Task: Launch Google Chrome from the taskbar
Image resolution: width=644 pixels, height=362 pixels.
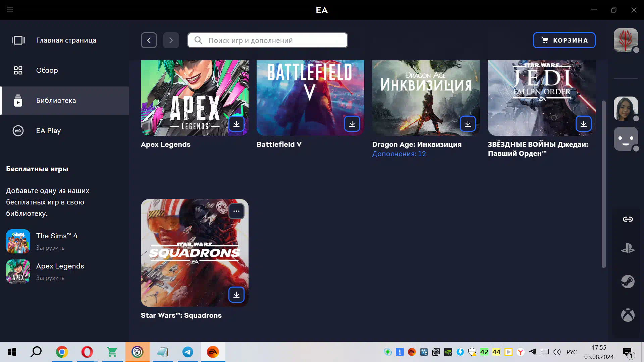Action: pyautogui.click(x=62, y=352)
